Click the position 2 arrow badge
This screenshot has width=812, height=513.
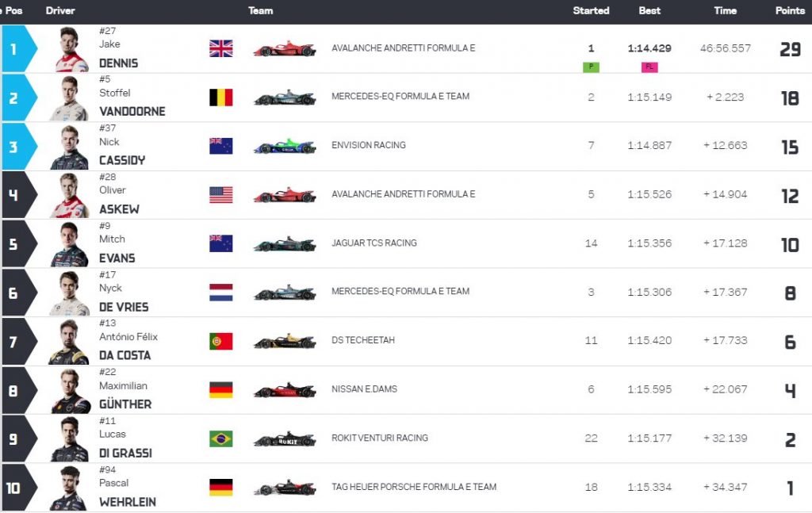point(19,98)
